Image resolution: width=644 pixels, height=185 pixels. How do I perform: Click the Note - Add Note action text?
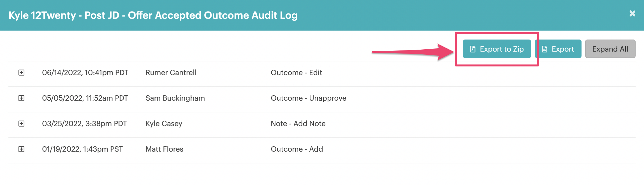coord(298,124)
